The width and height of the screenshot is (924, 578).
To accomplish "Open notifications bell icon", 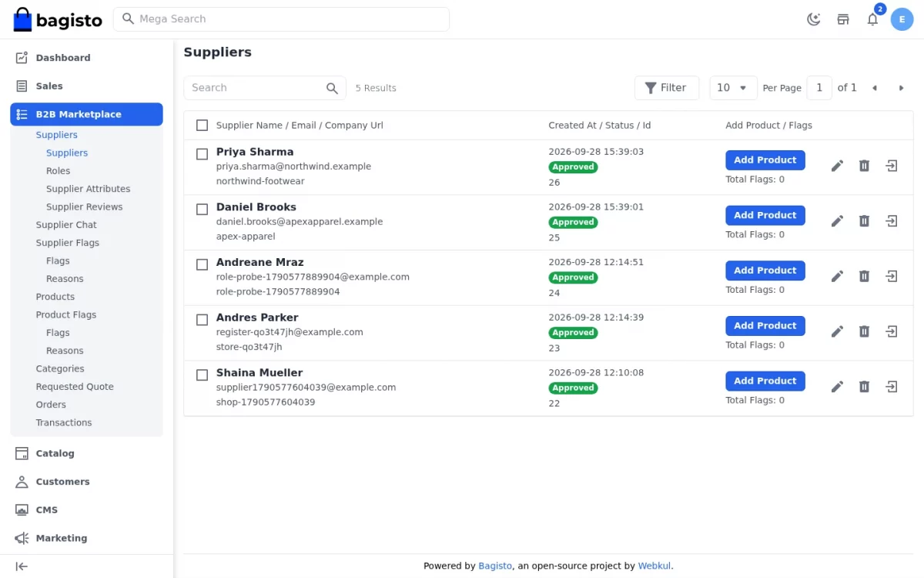I will tap(872, 19).
